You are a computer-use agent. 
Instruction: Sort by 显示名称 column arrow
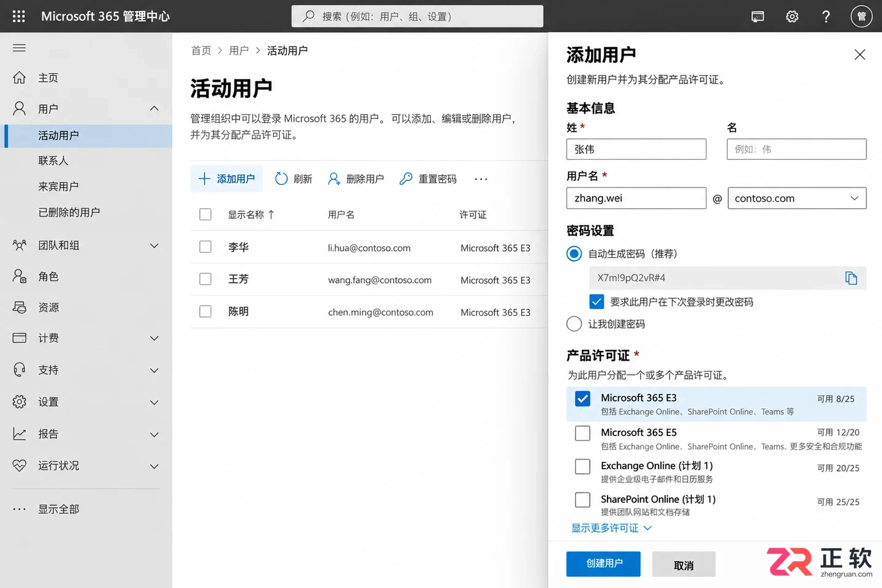tap(271, 214)
